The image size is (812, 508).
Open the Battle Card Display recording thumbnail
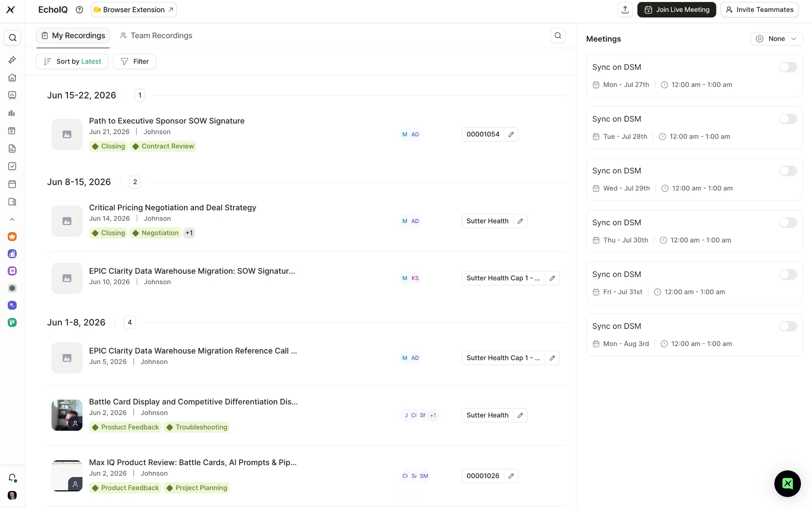(x=67, y=415)
